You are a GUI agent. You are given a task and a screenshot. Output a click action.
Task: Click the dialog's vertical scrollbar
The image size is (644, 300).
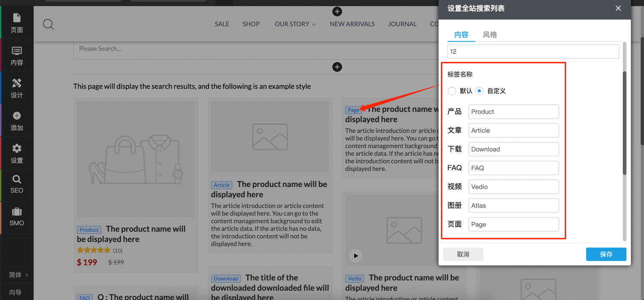625,124
